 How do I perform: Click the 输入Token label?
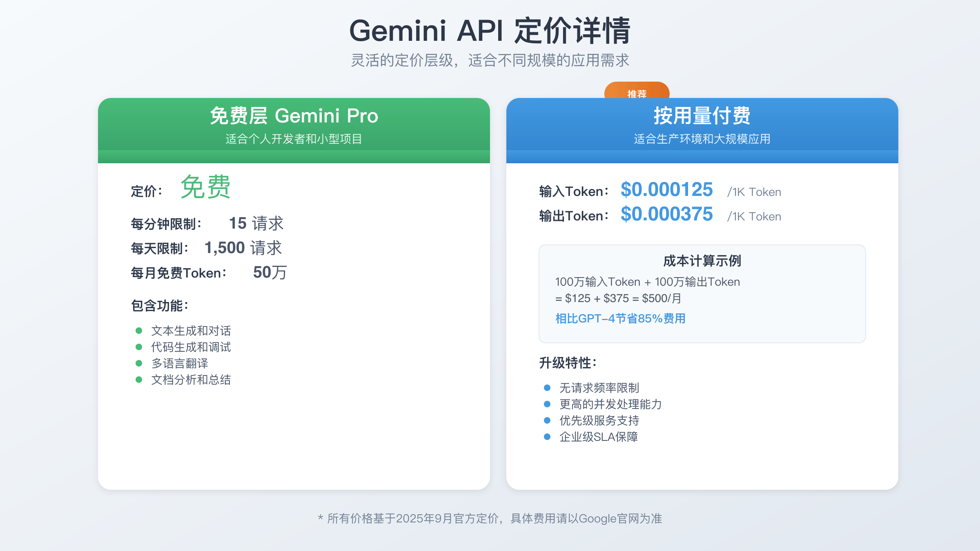[x=574, y=191]
